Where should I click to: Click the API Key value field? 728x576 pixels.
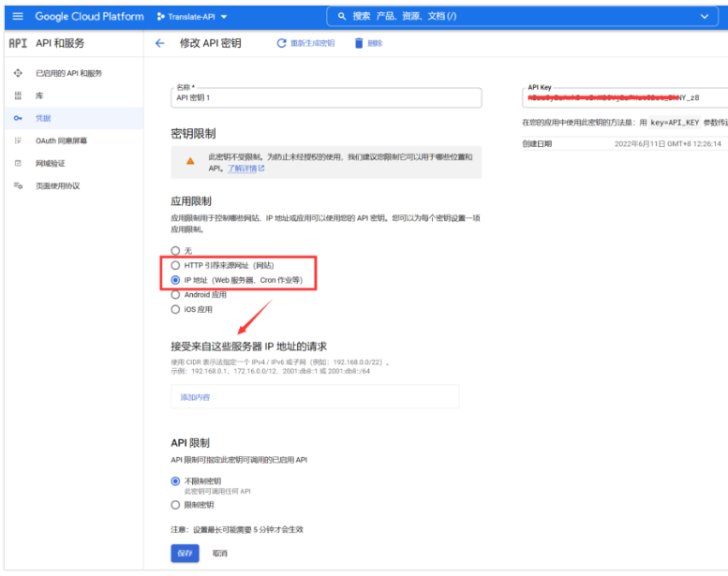625,98
